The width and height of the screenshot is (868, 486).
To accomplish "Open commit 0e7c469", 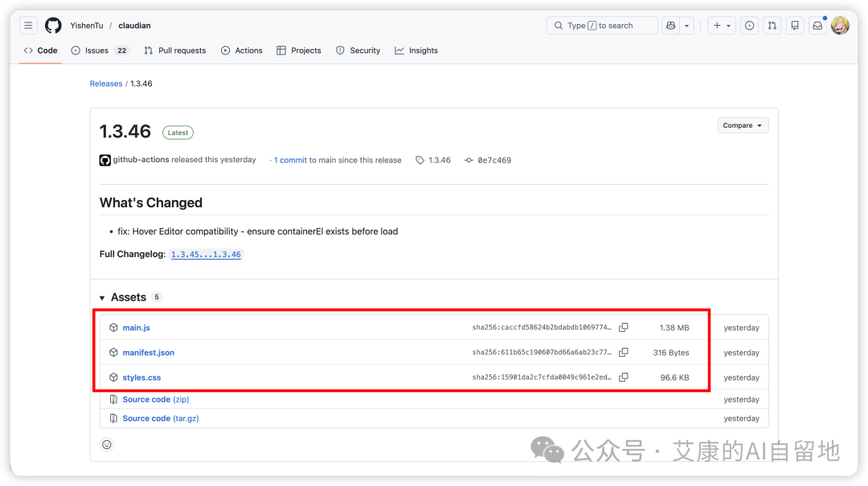I will 494,160.
